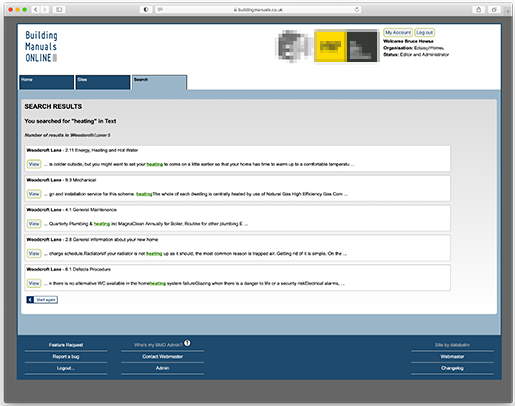Click the privacy shield icon

[x=146, y=10]
